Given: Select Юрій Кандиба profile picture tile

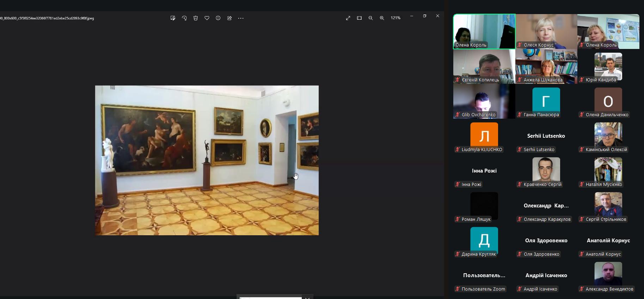Looking at the screenshot, I should point(608,66).
